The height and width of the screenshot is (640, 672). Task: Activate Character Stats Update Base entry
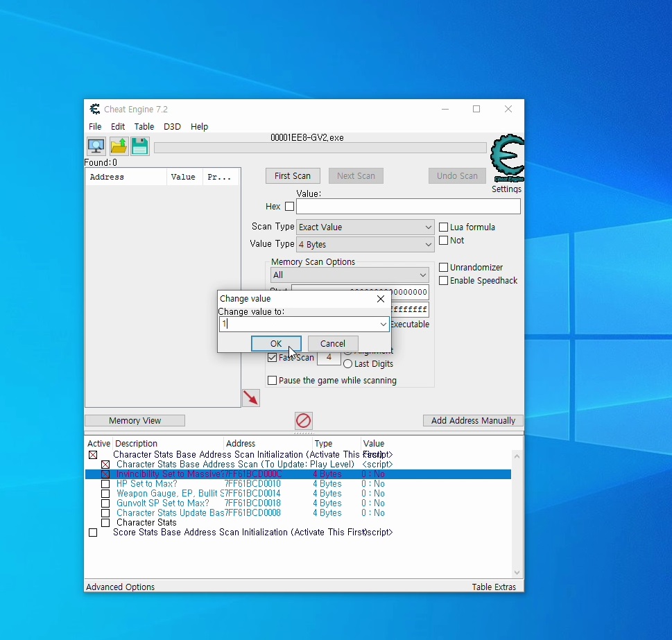tap(105, 513)
